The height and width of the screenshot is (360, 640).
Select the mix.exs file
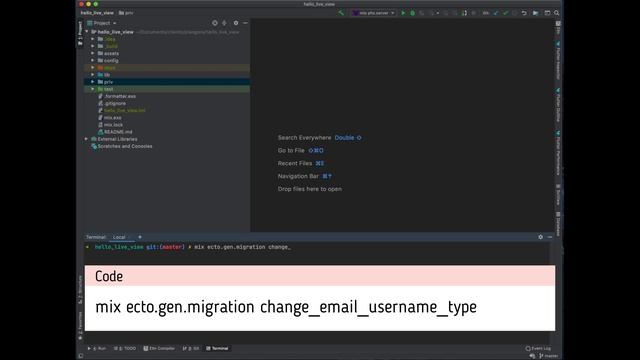pyautogui.click(x=110, y=118)
